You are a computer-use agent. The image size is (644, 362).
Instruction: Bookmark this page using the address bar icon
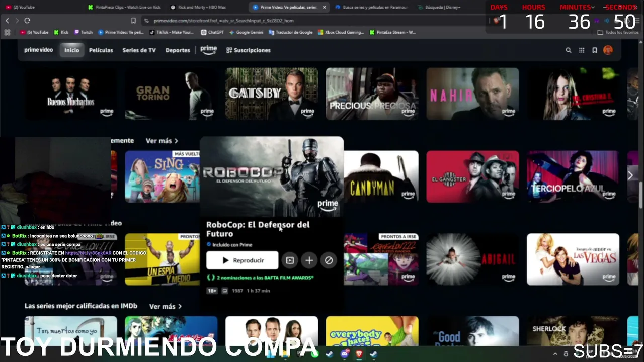point(133,21)
